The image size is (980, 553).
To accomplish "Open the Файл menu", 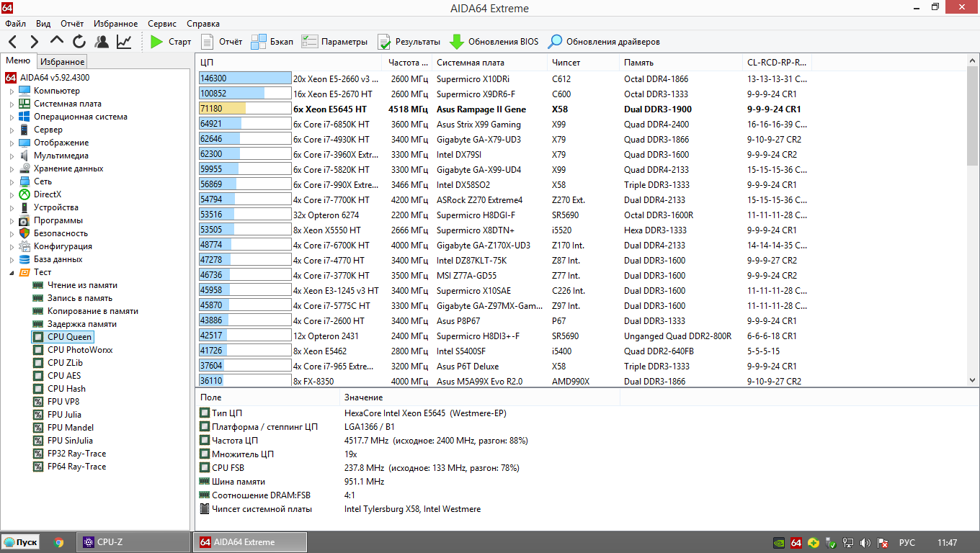I will [15, 23].
